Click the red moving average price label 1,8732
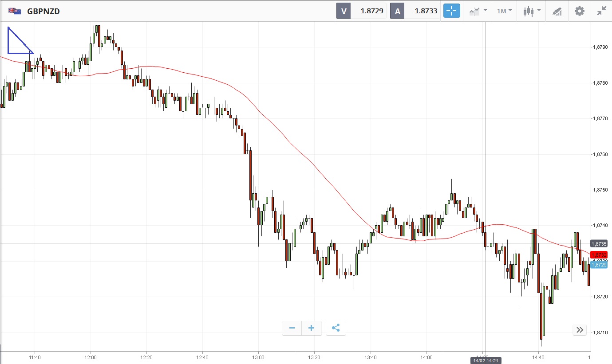 point(599,255)
